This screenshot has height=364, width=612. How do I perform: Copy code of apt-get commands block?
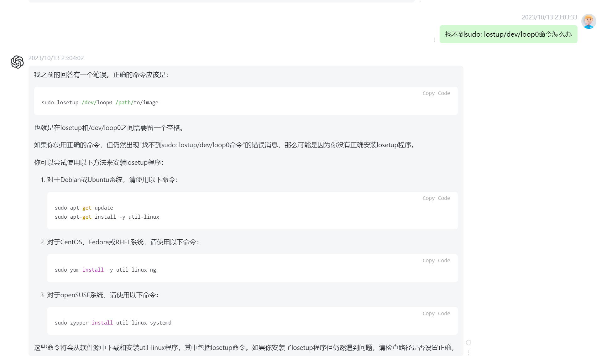[x=436, y=198]
